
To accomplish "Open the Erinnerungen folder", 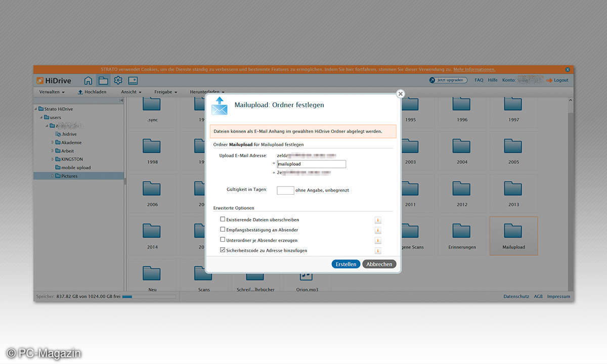I will (462, 236).
